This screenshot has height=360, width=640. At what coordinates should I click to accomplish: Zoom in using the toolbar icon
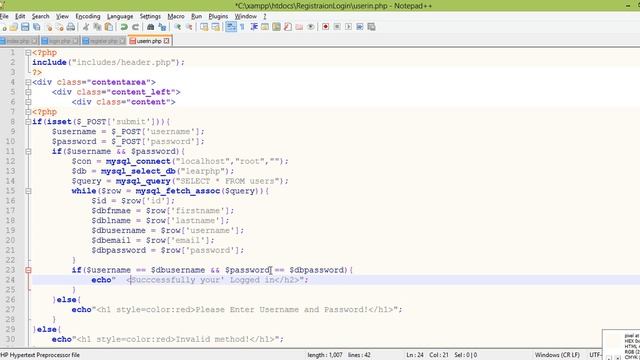(178, 27)
